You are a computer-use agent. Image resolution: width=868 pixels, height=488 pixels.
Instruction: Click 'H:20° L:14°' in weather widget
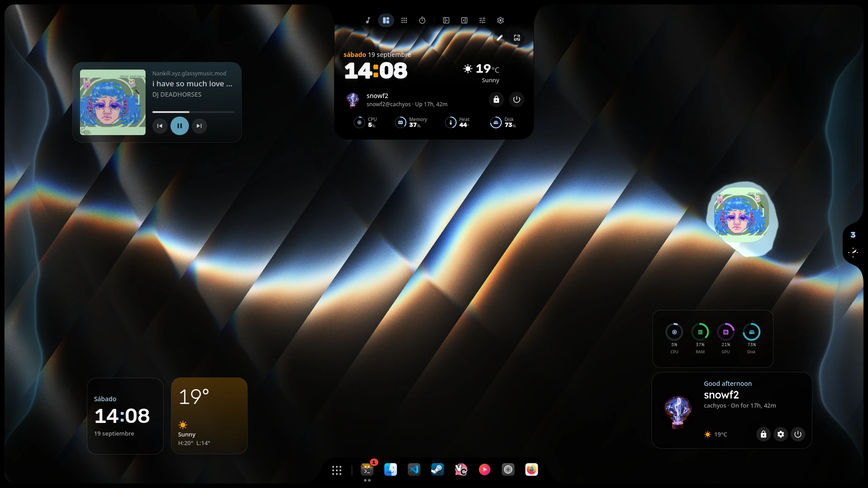194,443
